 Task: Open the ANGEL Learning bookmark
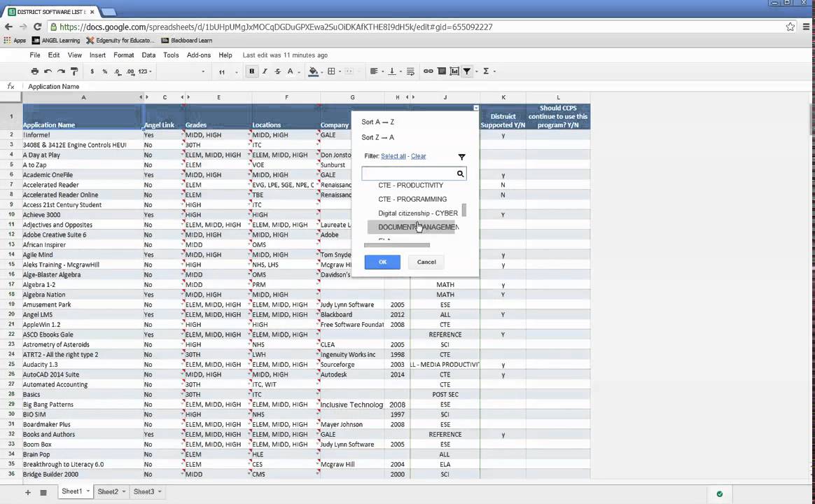pos(56,41)
